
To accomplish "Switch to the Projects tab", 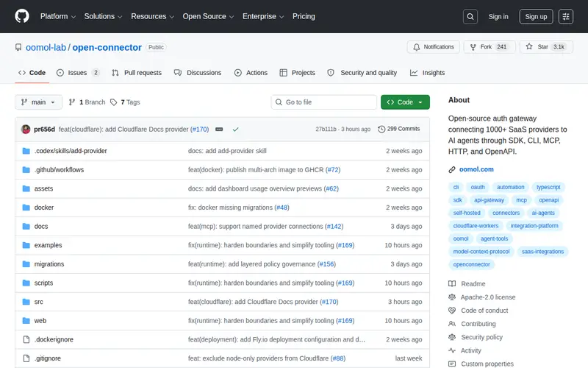I will tap(298, 73).
